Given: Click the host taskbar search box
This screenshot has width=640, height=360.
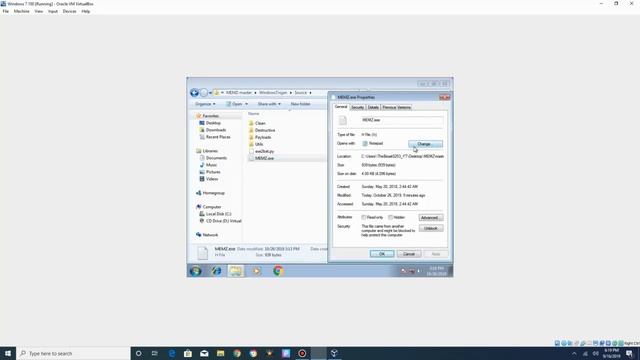Looking at the screenshot, I should click(73, 353).
